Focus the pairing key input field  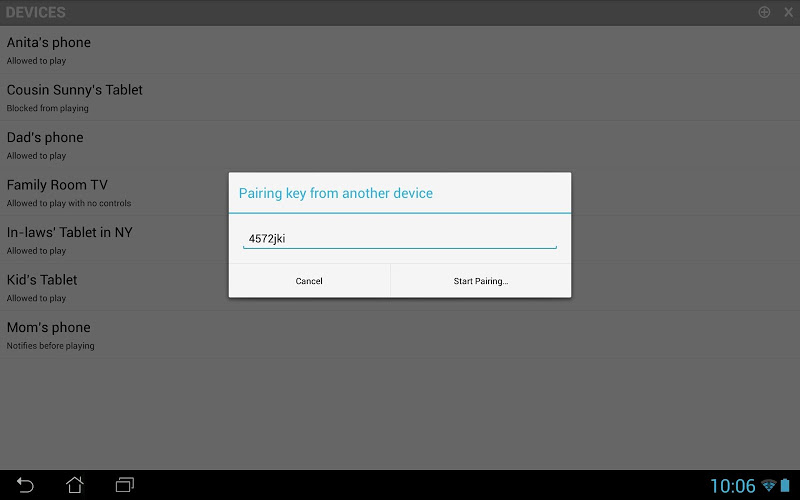tap(399, 239)
